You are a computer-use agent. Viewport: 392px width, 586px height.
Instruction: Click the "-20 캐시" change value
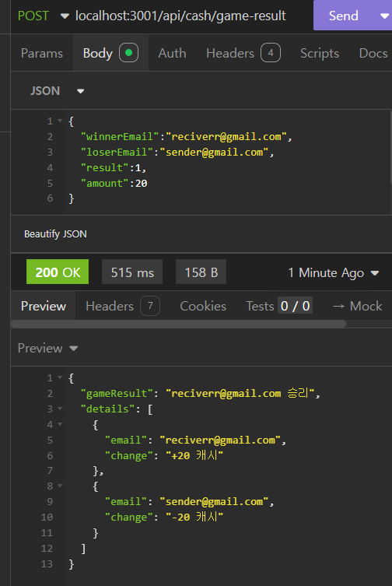[194, 518]
